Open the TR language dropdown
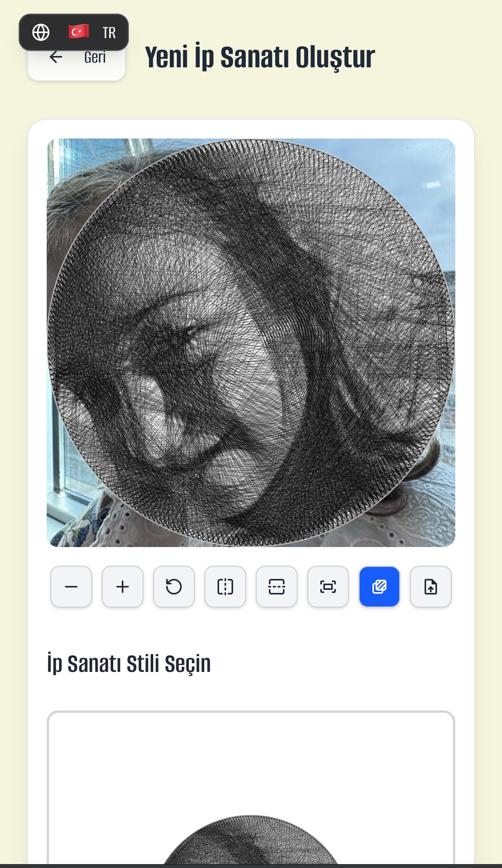This screenshot has width=502, height=868. pos(109,33)
